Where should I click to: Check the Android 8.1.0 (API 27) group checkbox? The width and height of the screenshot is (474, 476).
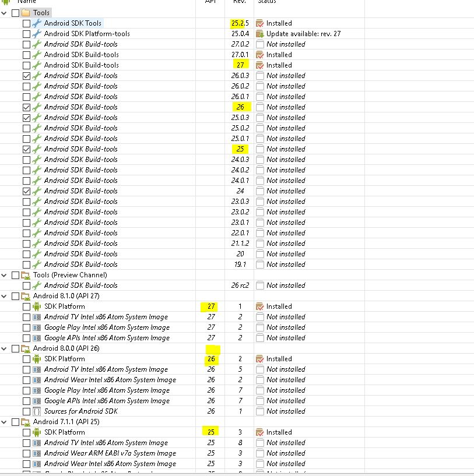pyautogui.click(x=16, y=297)
